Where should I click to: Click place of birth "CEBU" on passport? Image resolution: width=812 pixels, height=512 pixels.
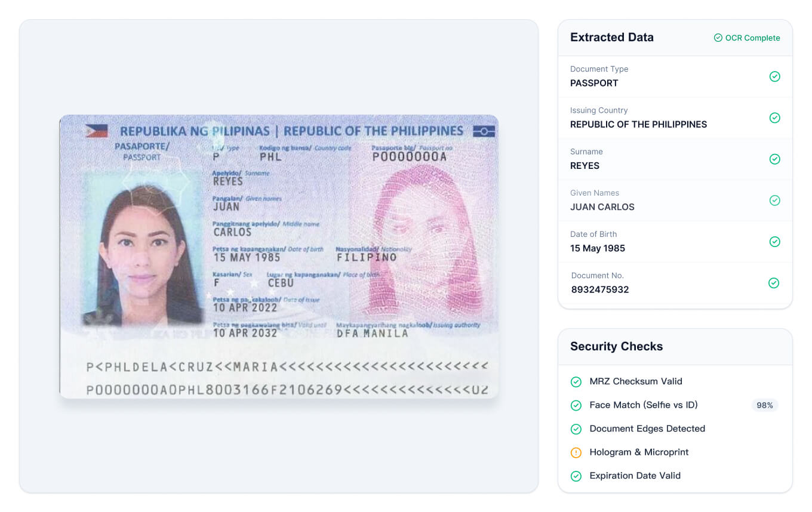point(281,283)
